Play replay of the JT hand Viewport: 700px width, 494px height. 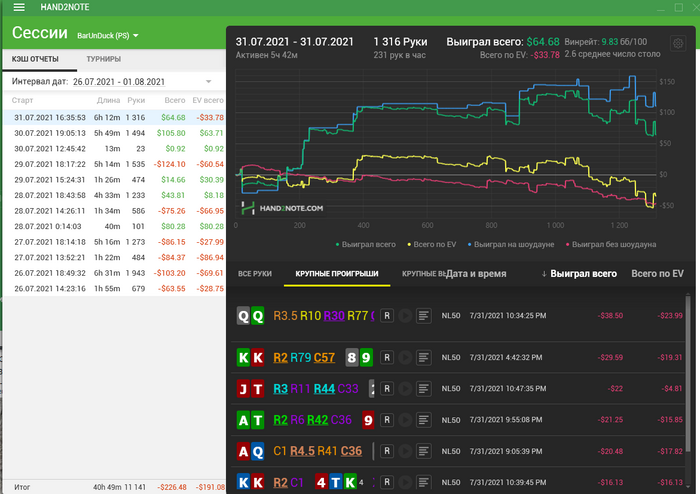pyautogui.click(x=405, y=389)
